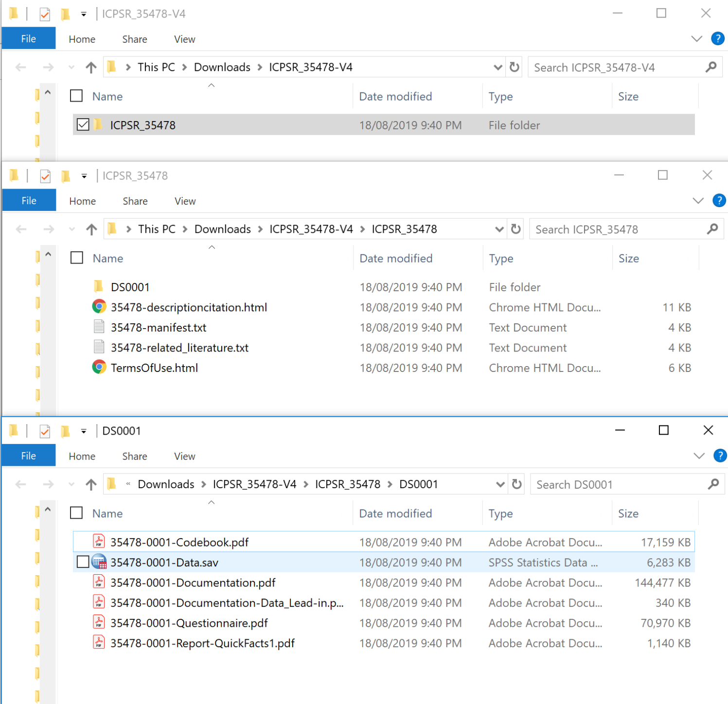This screenshot has height=704, width=728.
Task: Click search magnifier in ICPSR_35478 window
Action: pos(712,229)
